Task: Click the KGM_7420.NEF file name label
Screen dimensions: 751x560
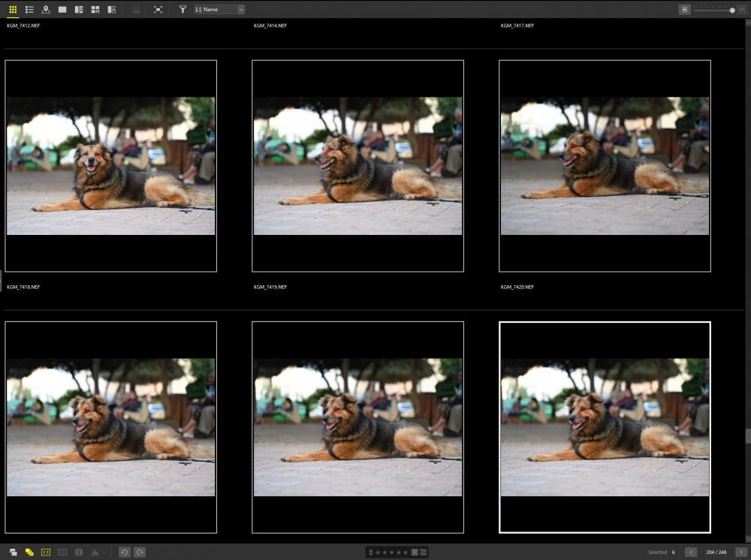Action: 517,288
